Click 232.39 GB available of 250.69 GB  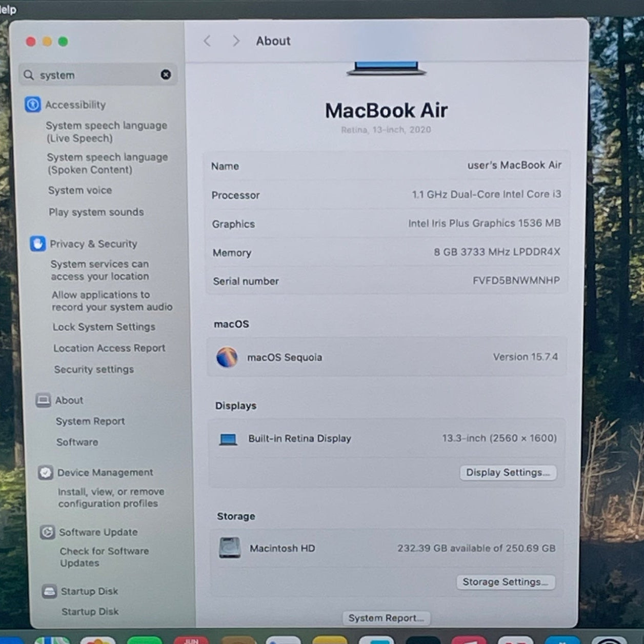476,548
